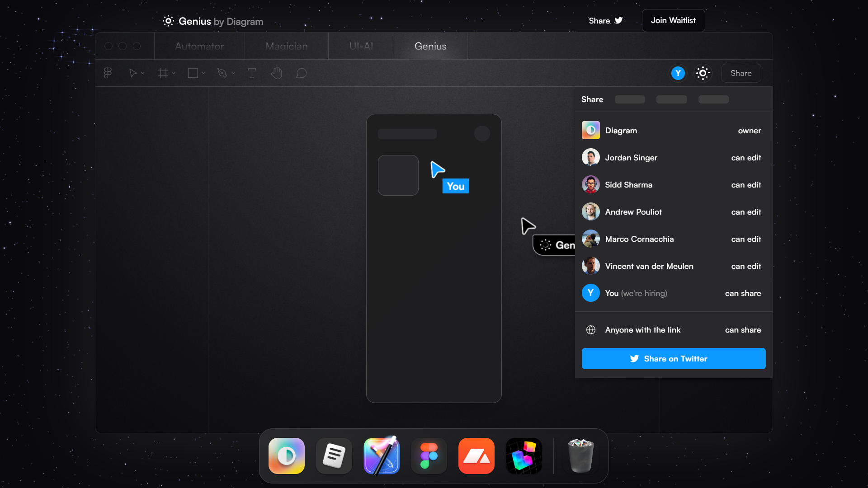Click the globe icon beside Anyone with the link
The width and height of the screenshot is (868, 488).
pyautogui.click(x=591, y=330)
